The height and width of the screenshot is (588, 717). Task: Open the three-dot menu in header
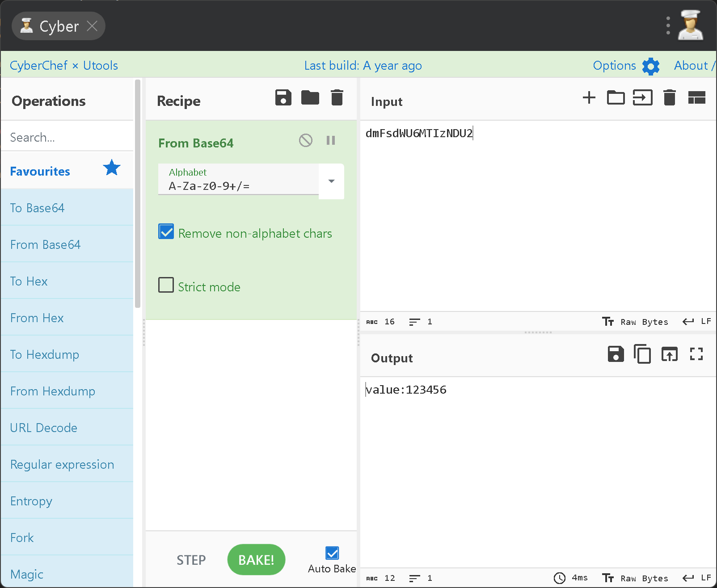668,26
